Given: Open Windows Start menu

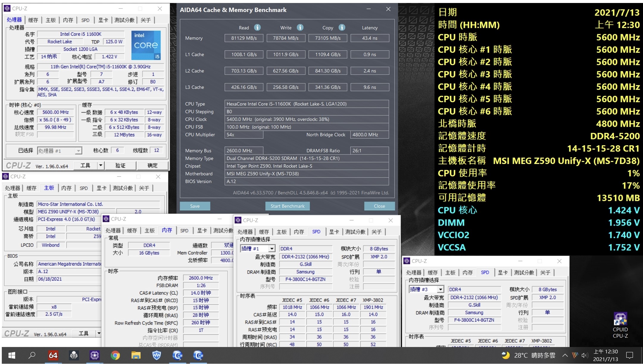Looking at the screenshot, I should 12,355.
